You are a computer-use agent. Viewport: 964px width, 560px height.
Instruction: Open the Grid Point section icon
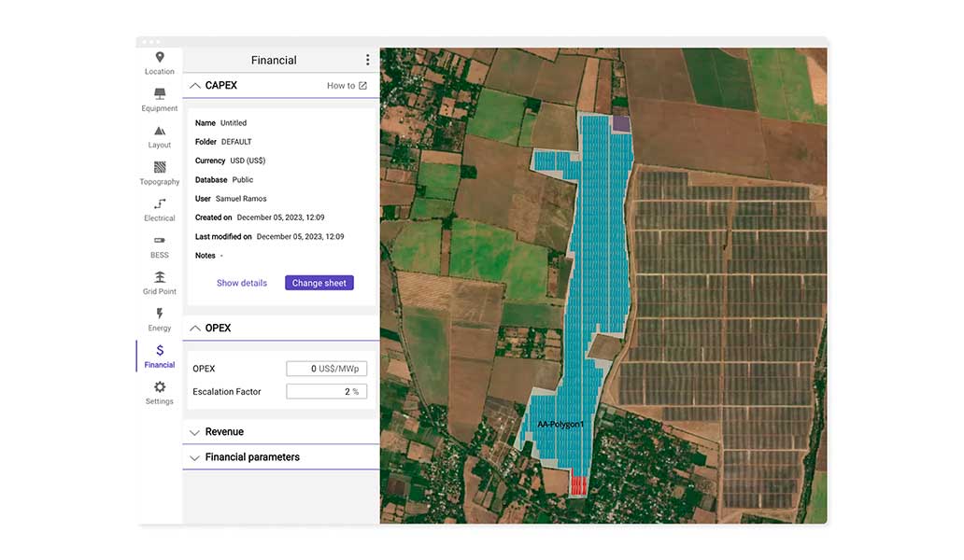click(160, 283)
